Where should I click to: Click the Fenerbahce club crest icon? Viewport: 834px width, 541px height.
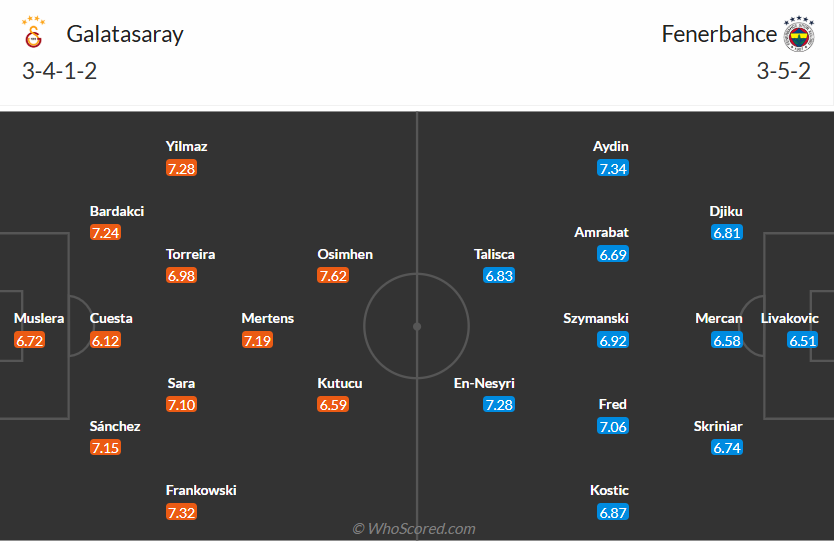[798, 35]
